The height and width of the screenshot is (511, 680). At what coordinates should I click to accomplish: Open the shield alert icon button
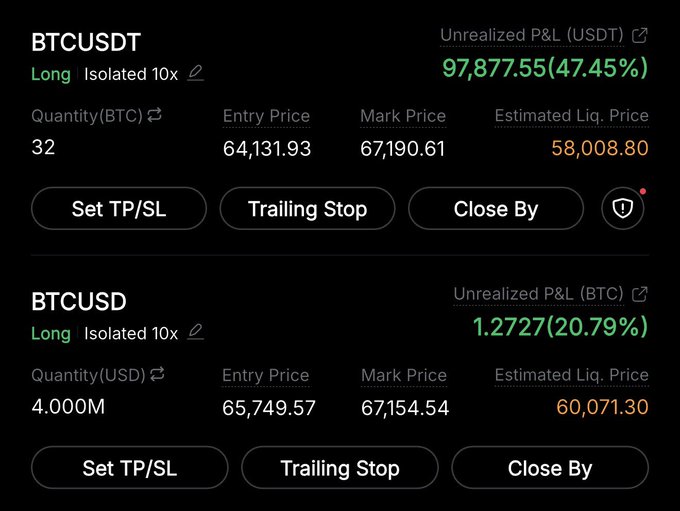(623, 208)
